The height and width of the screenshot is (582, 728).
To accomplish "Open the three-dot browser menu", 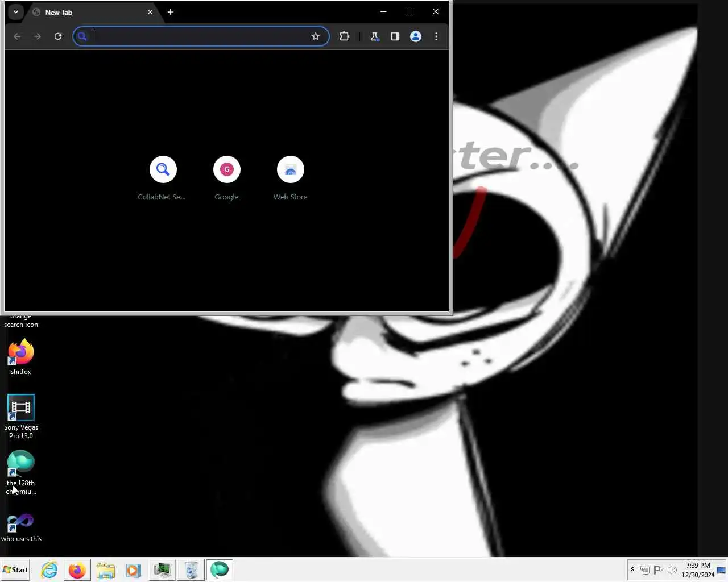I will tap(436, 36).
